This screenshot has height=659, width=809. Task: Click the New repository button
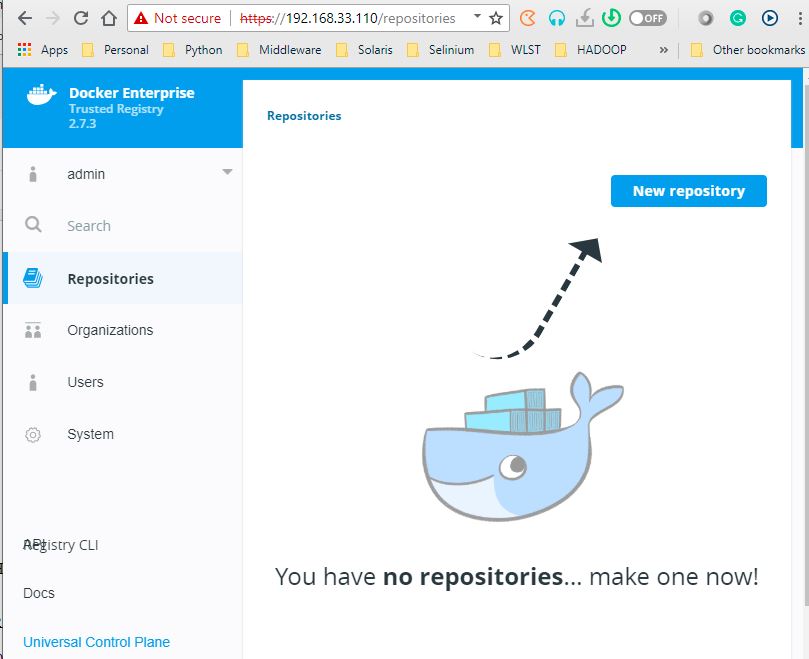(x=688, y=190)
